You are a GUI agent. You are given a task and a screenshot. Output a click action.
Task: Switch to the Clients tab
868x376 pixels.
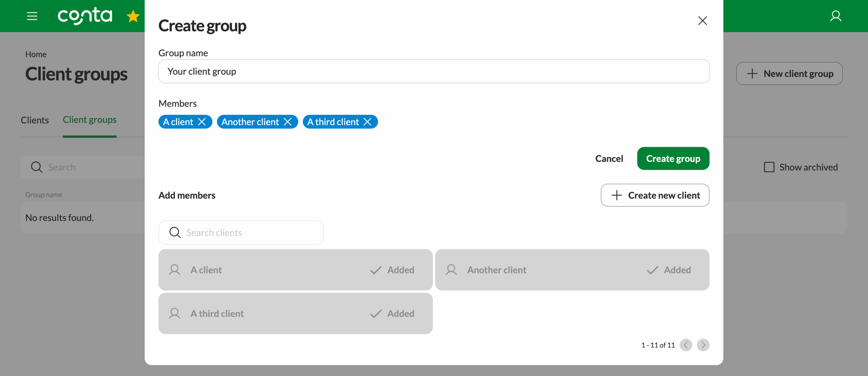click(34, 120)
